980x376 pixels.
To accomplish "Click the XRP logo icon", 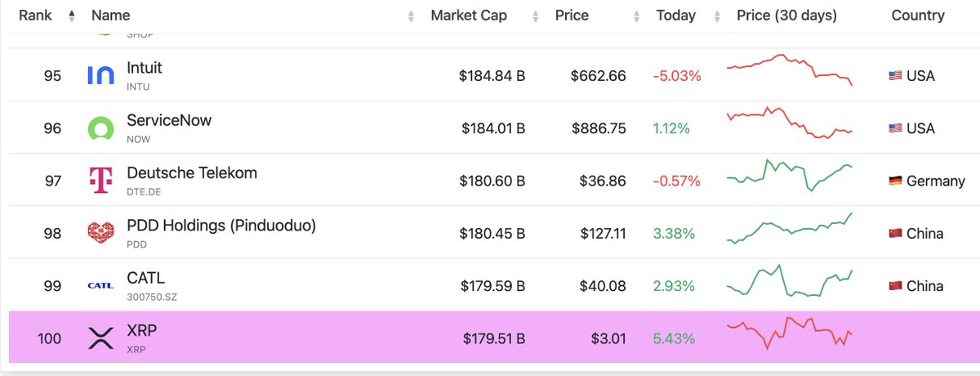I will pos(100,338).
